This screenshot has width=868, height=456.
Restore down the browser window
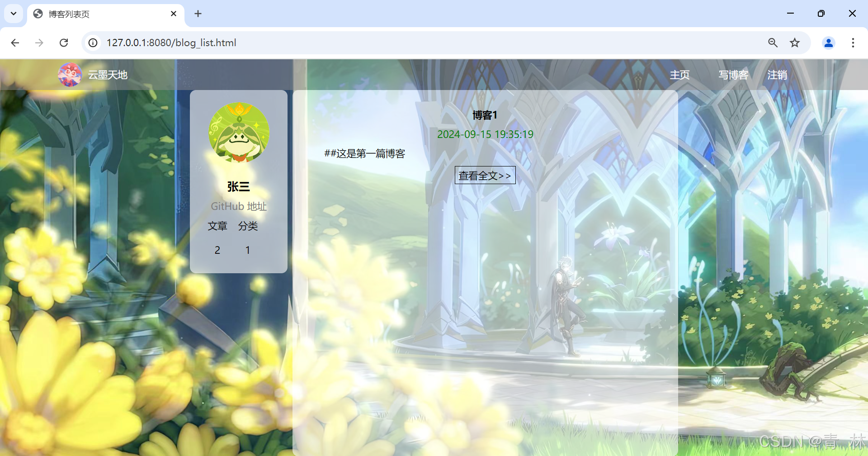coord(821,14)
